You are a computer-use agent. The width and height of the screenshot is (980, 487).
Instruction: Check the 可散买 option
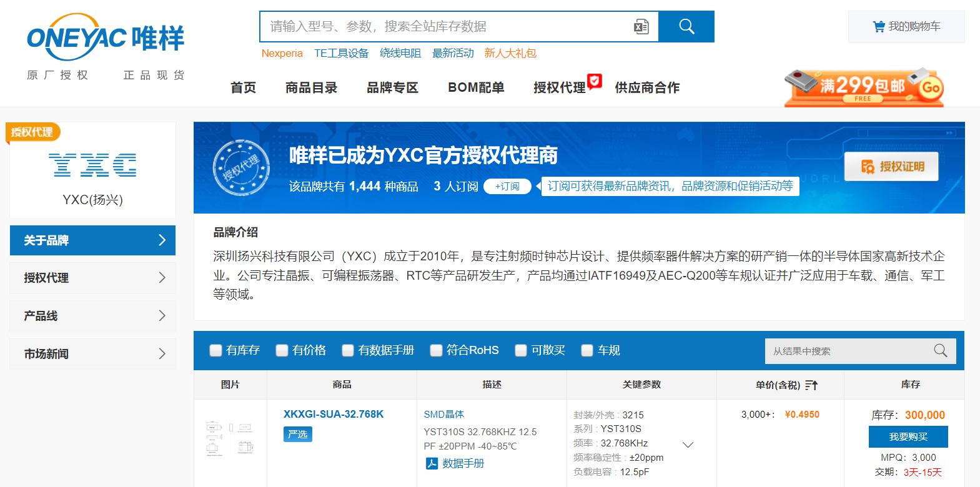click(x=521, y=350)
